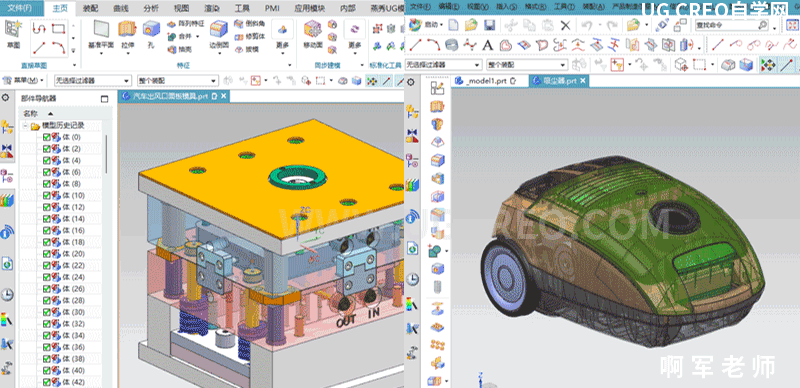Screen dimensions: 800x388
Task: Open the history clock icon in the left sidebar
Action: click(7, 295)
